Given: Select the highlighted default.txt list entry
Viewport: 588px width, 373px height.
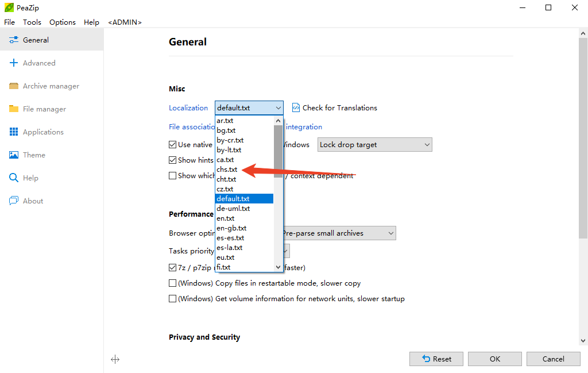Looking at the screenshot, I should pyautogui.click(x=245, y=199).
